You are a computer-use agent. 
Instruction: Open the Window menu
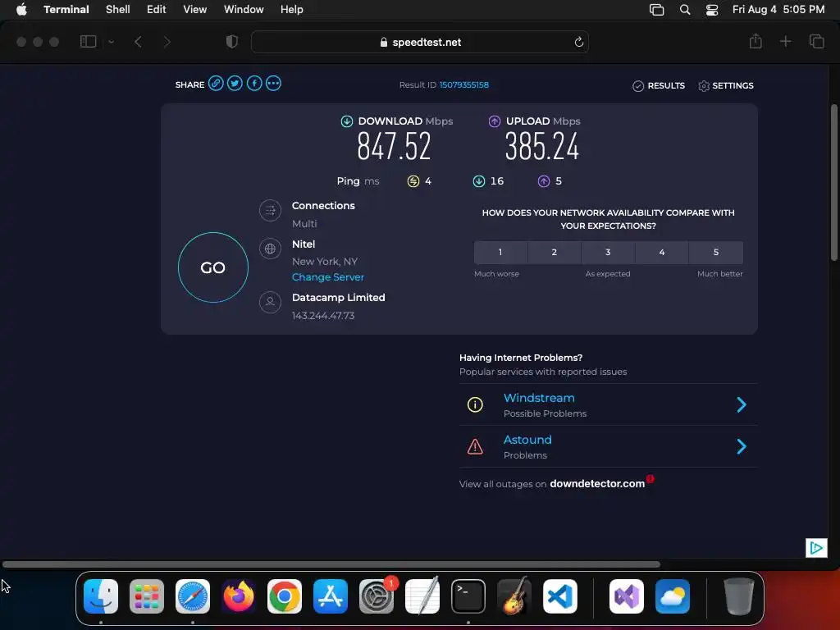244,9
